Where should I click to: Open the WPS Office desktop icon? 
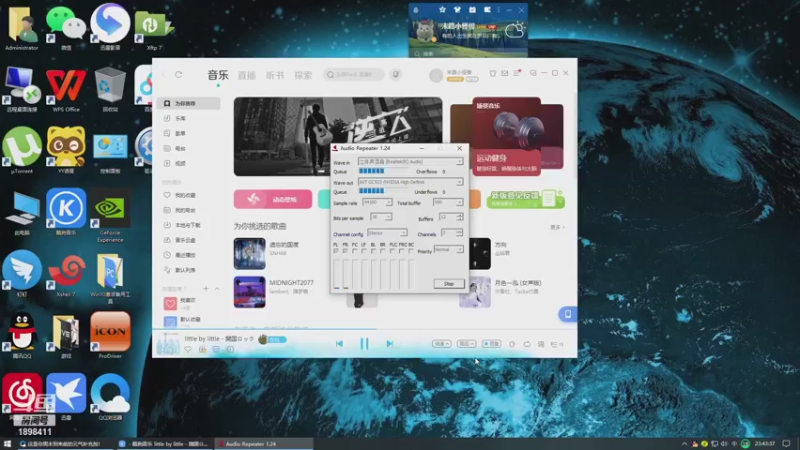(x=66, y=90)
